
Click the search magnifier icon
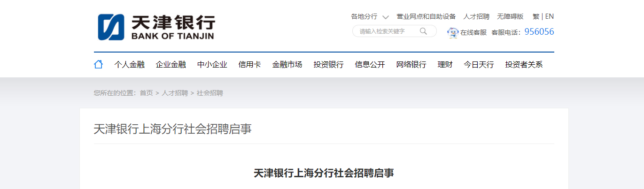tap(423, 31)
